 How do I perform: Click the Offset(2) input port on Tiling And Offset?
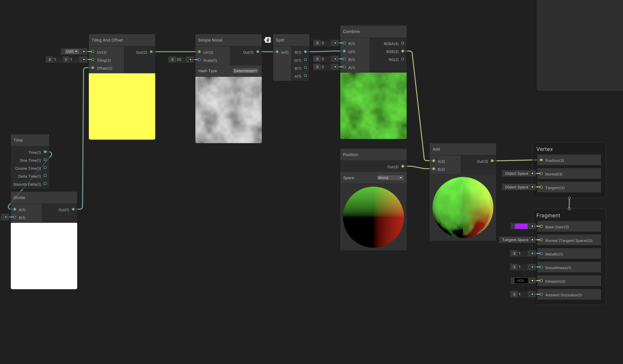[93, 68]
